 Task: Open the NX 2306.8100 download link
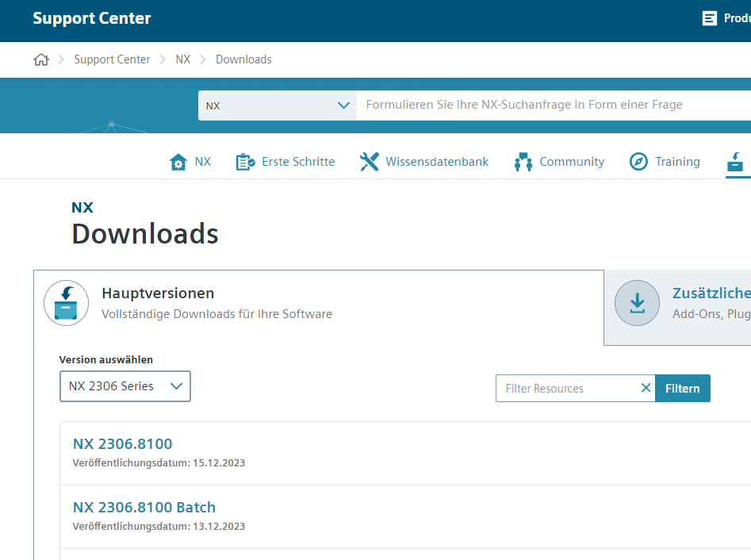coord(123,444)
